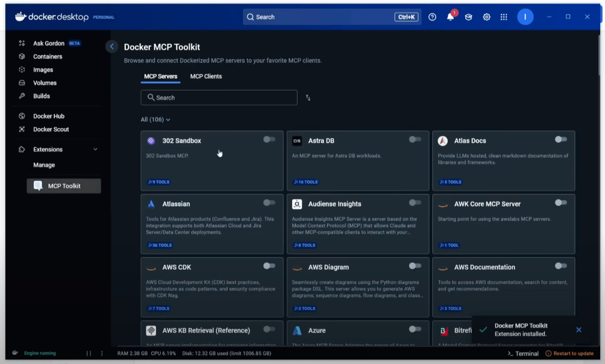Image resolution: width=605 pixels, height=364 pixels.
Task: Click 'RAM 2.38 GB' status text
Action: click(132, 353)
